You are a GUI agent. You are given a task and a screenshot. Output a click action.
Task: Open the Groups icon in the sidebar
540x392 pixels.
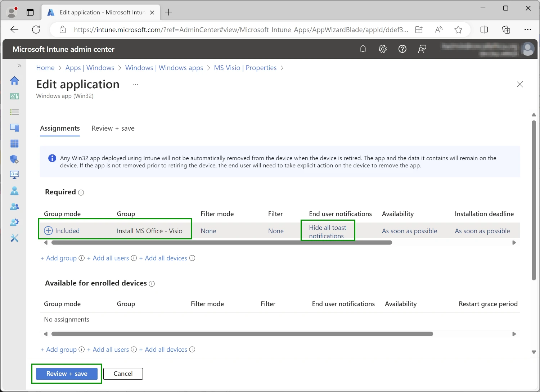point(14,207)
